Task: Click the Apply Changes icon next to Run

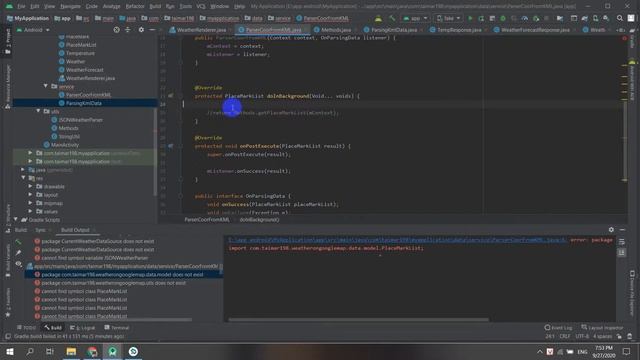Action: point(481,18)
